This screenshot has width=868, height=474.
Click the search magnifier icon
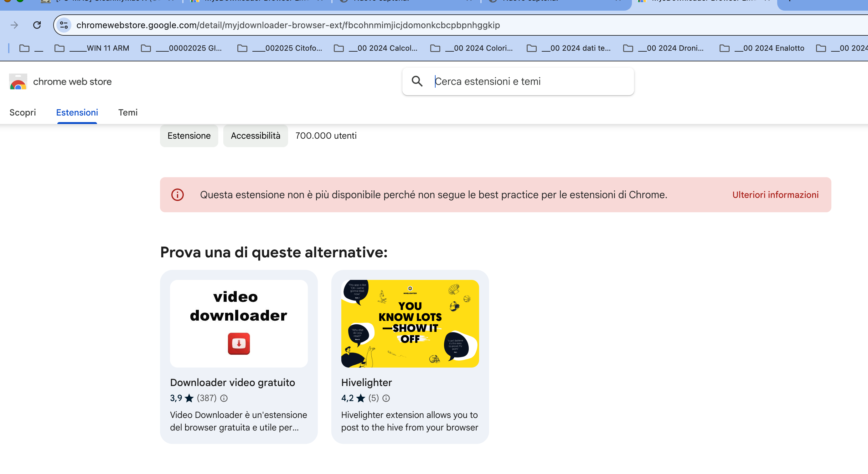pyautogui.click(x=417, y=81)
